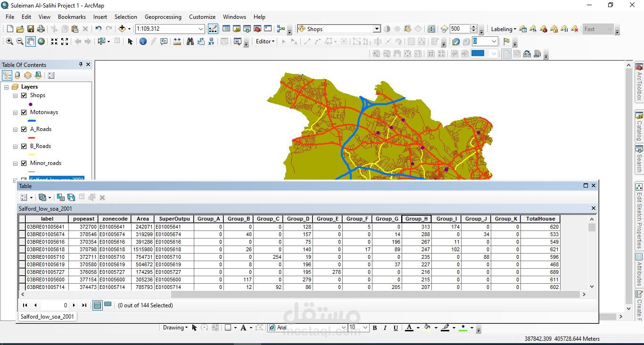This screenshot has width=644, height=345.
Task: Click the Group_H column header
Action: (416, 219)
